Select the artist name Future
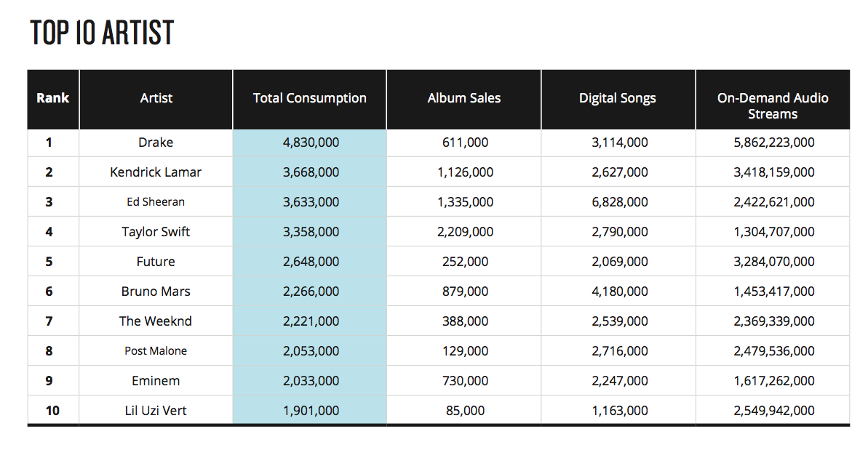The image size is (868, 458). coord(156,262)
